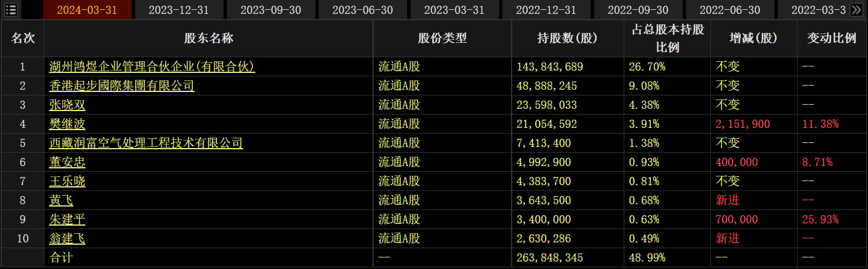
Task: Click the 股份类型 column header
Action: click(x=442, y=38)
